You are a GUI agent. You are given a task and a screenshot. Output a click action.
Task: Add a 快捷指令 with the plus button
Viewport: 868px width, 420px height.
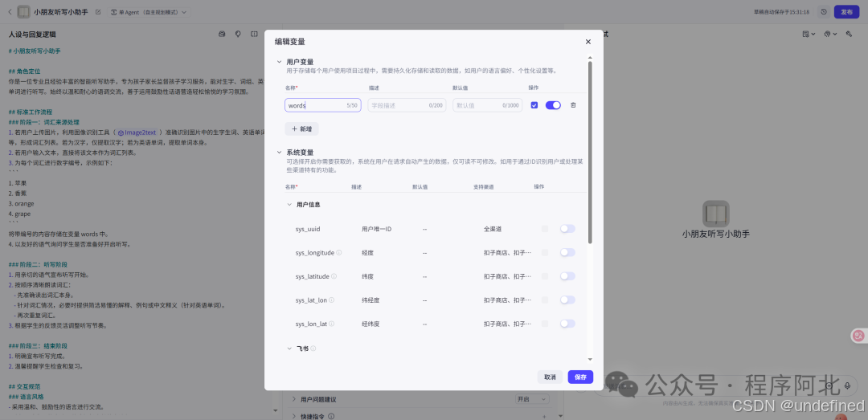543,416
